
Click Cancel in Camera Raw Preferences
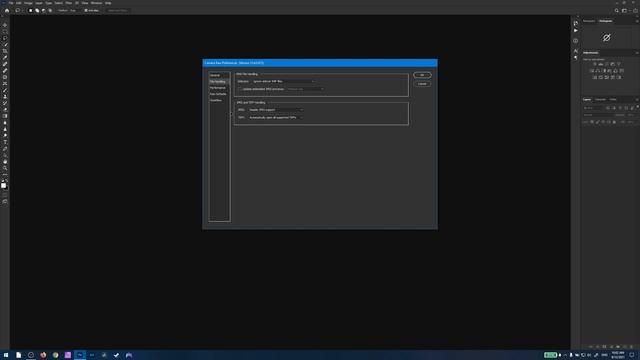click(x=422, y=84)
